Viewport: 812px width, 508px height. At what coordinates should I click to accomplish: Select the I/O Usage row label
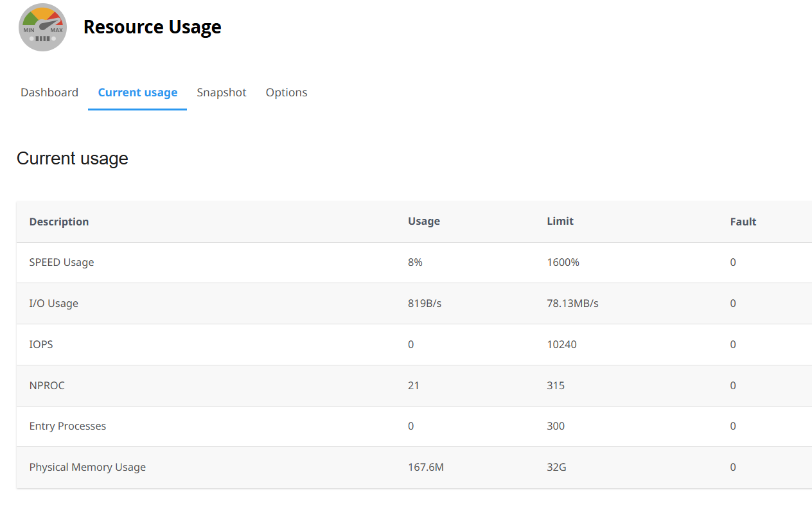click(54, 303)
